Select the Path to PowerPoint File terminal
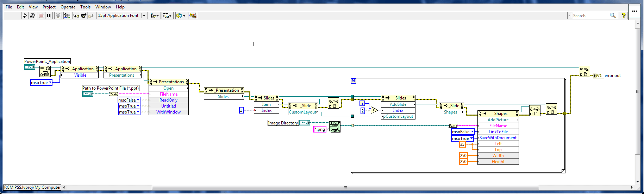The width and height of the screenshot is (644, 194). point(88,94)
